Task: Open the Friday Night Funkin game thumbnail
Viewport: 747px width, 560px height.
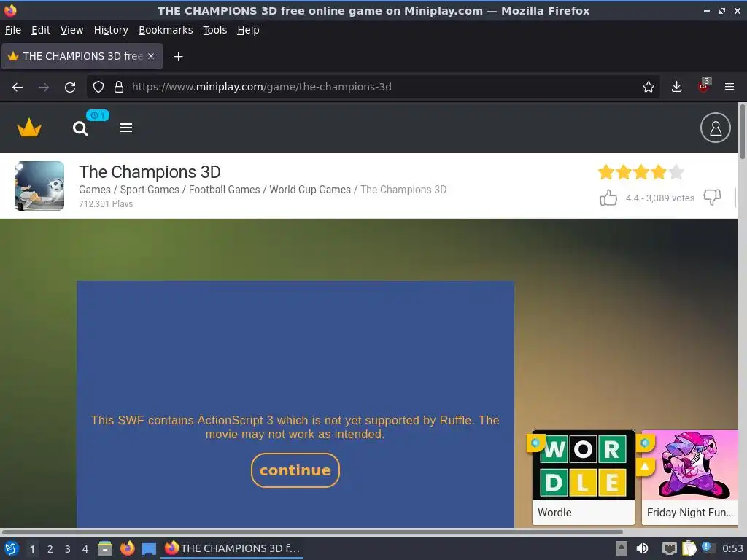Action: (690, 477)
